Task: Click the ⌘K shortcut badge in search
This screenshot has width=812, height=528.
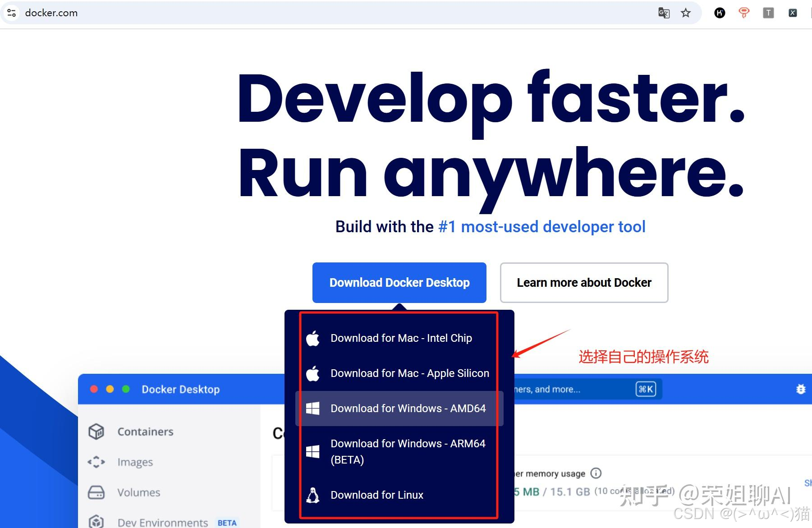Action: pos(646,389)
